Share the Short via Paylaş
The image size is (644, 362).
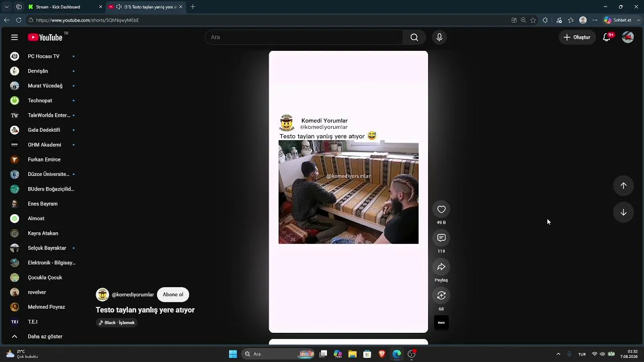coord(441,266)
